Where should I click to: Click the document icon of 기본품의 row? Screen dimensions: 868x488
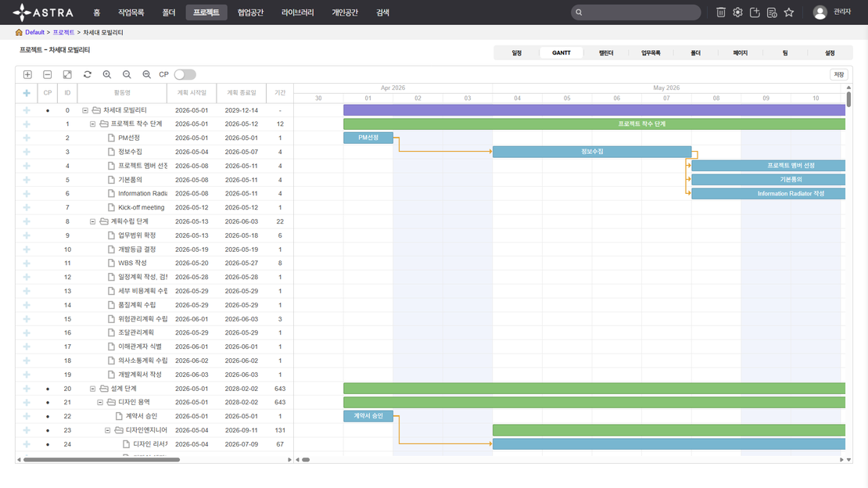coord(111,179)
